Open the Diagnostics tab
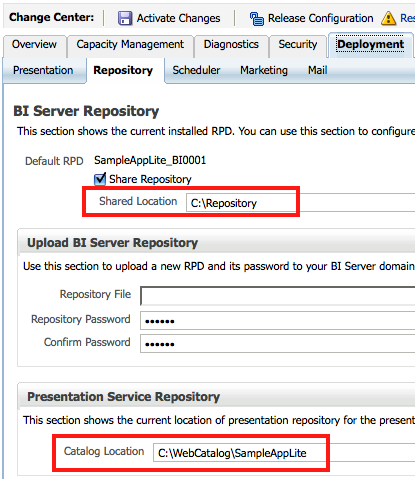This screenshot has width=415, height=479. [x=231, y=44]
